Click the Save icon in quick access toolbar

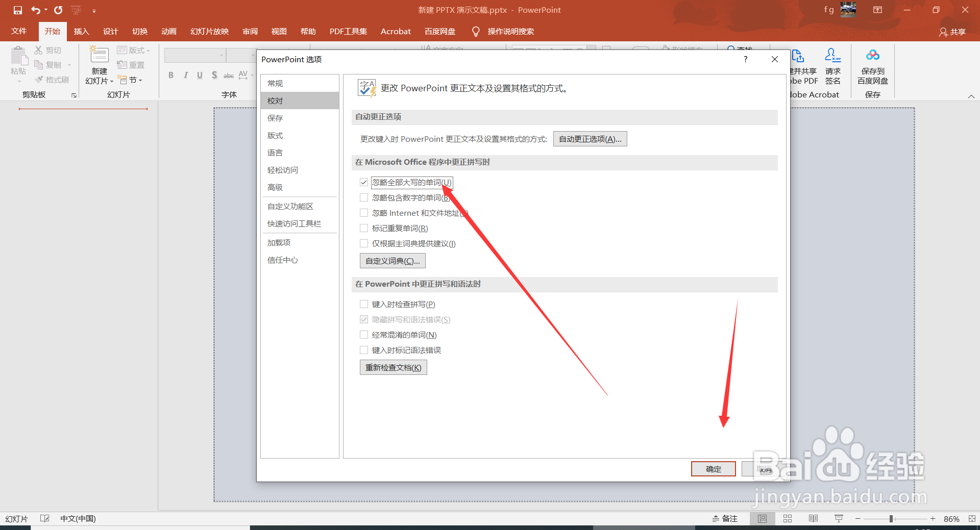(x=17, y=10)
